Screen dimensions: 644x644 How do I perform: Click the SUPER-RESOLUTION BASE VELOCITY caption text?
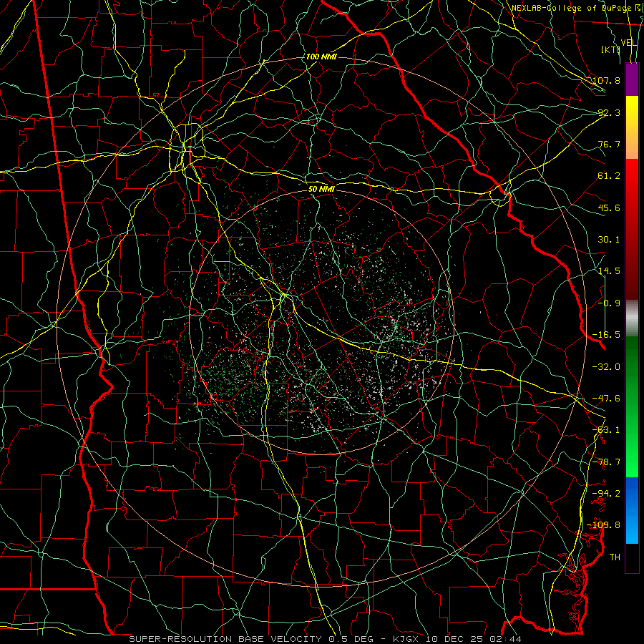(x=225, y=639)
